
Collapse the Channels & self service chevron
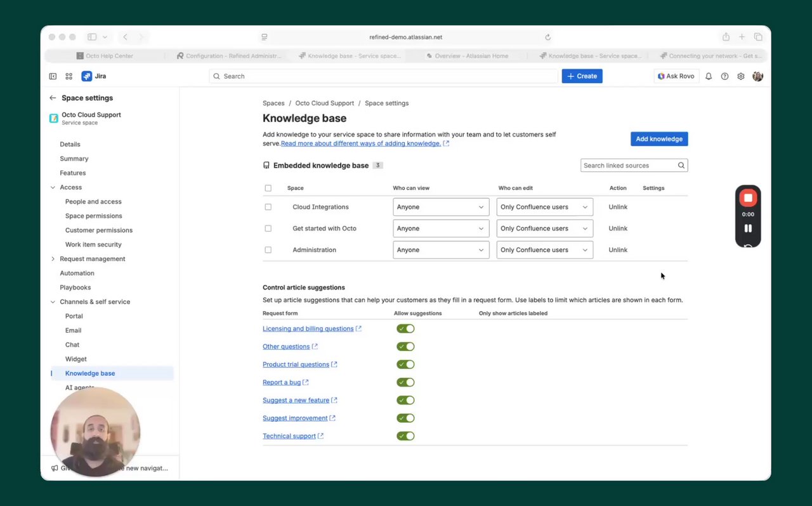53,302
